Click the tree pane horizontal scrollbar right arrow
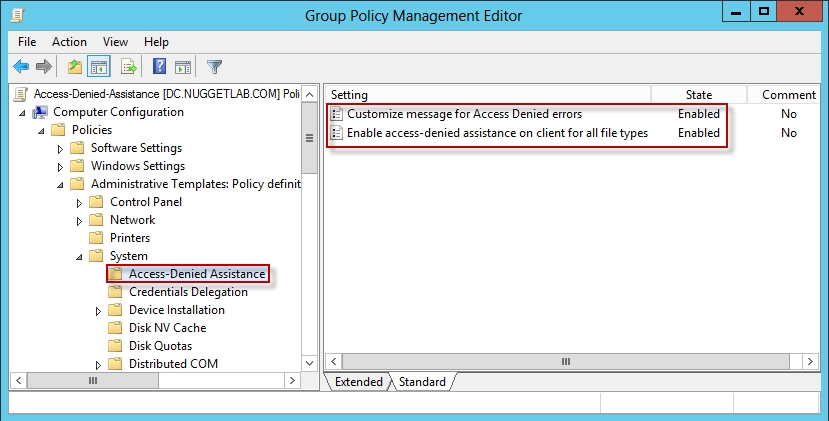829x421 pixels. pos(294,381)
